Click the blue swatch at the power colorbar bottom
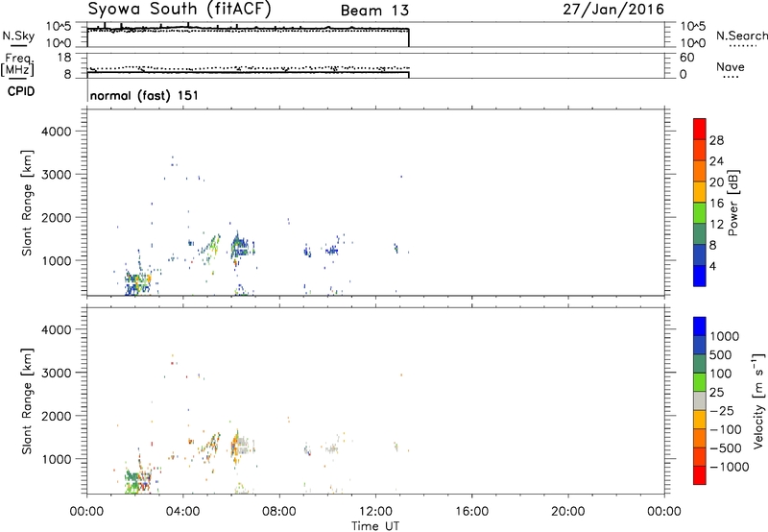 pos(700,276)
